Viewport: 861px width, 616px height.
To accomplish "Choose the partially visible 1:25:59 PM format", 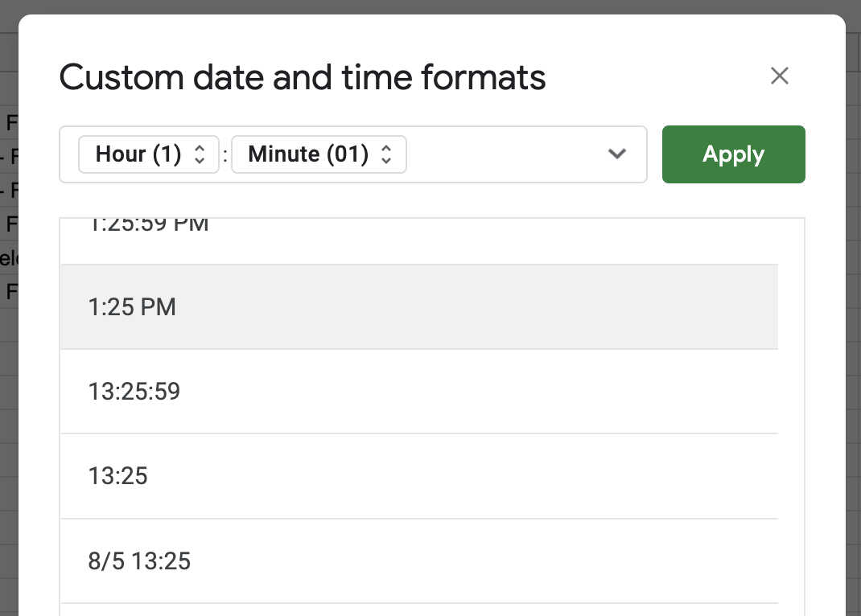I will (x=419, y=241).
